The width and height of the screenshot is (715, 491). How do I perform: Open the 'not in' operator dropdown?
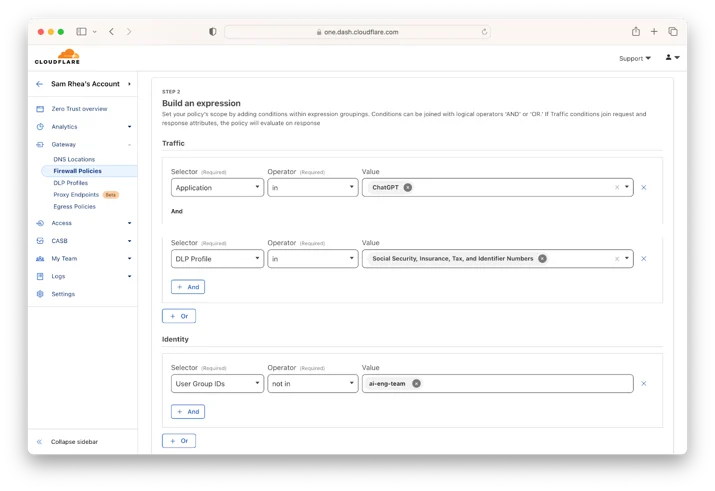(312, 383)
